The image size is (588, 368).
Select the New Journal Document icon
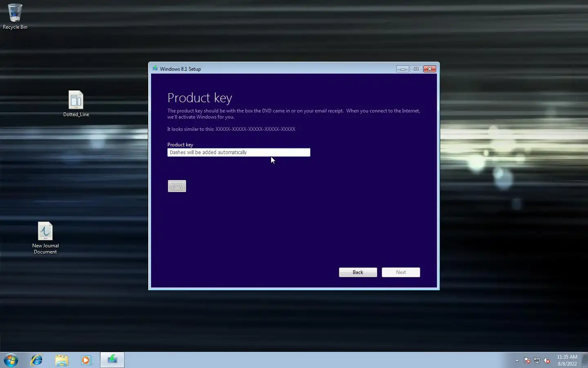tap(45, 238)
